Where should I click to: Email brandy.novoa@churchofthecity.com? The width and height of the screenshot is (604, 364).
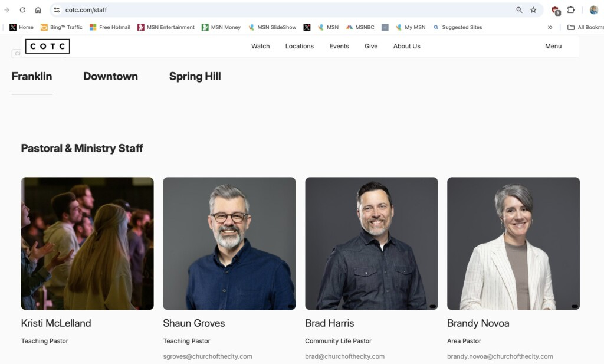pos(500,357)
